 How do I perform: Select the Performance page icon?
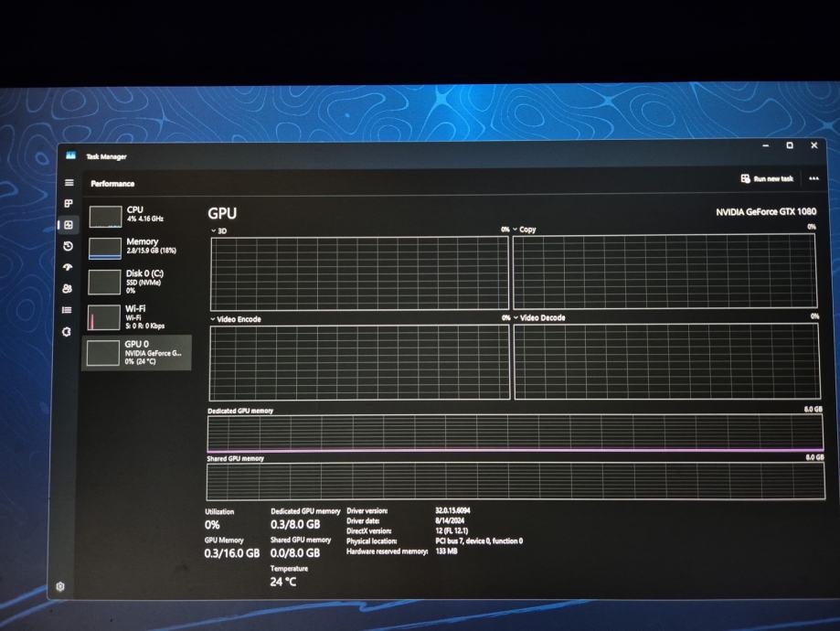click(x=69, y=225)
